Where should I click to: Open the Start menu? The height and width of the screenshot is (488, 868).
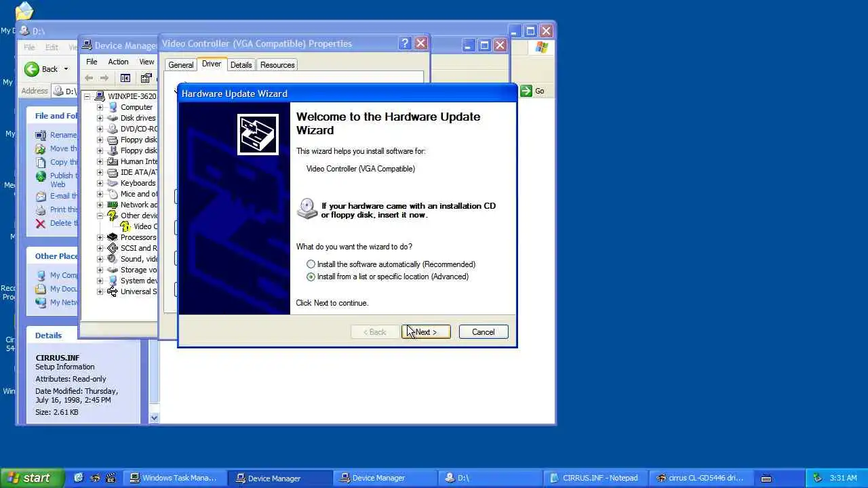point(32,478)
